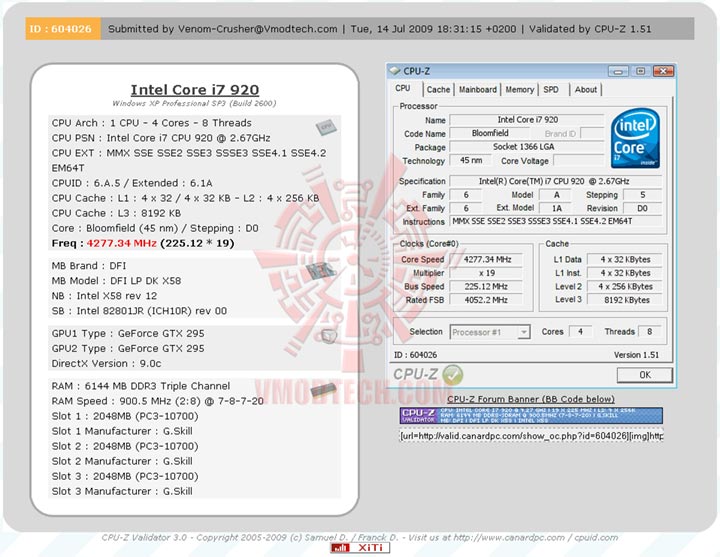The width and height of the screenshot is (720, 557).
Task: Click the Name field Intel Core i7 920
Action: [527, 120]
